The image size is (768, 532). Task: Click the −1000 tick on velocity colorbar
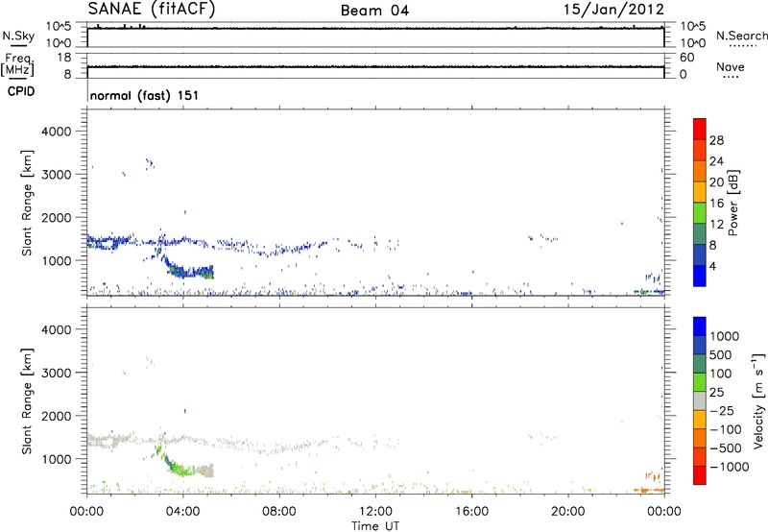[730, 467]
